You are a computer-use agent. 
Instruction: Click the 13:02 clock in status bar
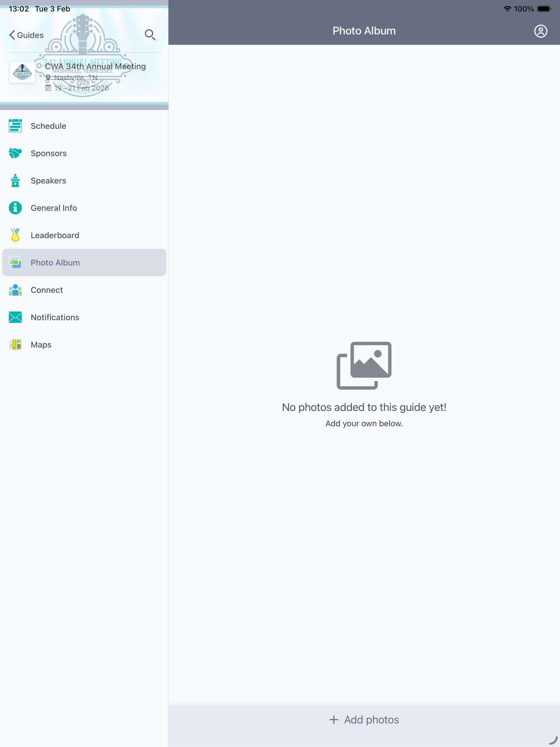[x=19, y=9]
